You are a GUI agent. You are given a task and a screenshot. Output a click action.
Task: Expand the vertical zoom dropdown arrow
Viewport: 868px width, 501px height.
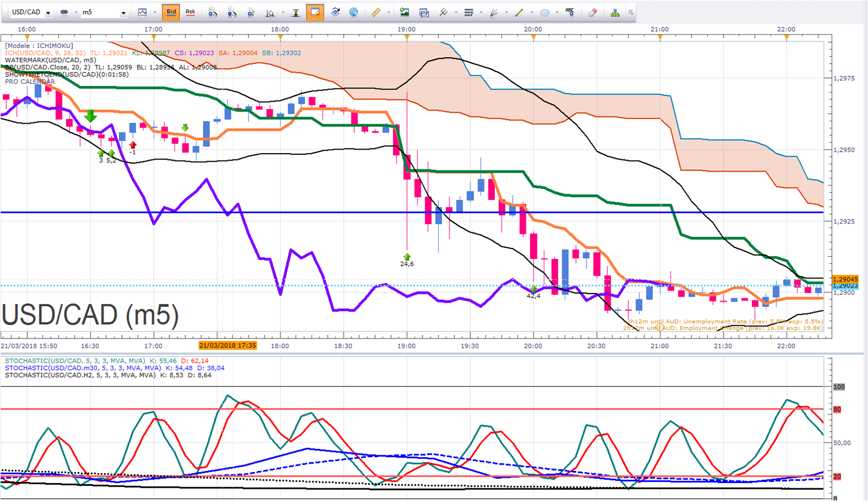[x=282, y=12]
